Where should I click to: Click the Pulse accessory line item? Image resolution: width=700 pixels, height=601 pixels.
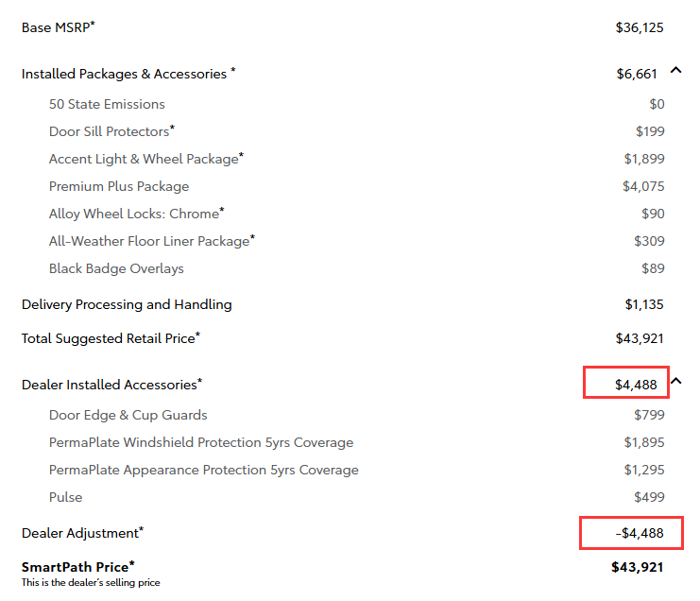[66, 497]
